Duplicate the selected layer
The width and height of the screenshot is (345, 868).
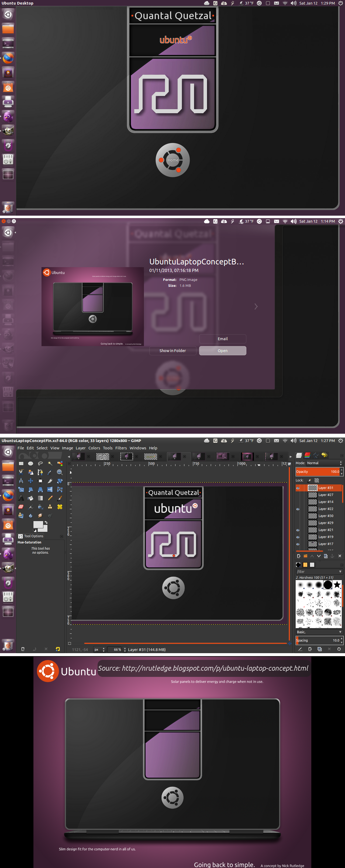coord(326,556)
